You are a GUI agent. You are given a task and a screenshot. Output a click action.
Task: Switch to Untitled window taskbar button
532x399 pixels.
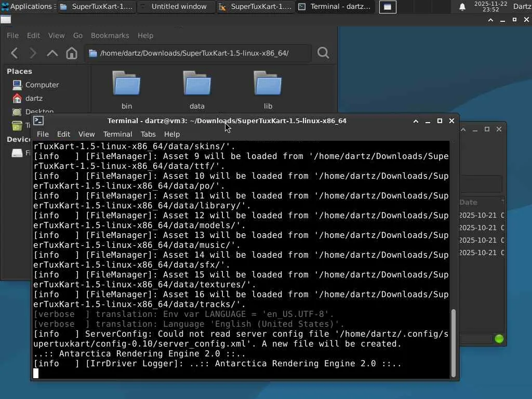[x=176, y=7]
